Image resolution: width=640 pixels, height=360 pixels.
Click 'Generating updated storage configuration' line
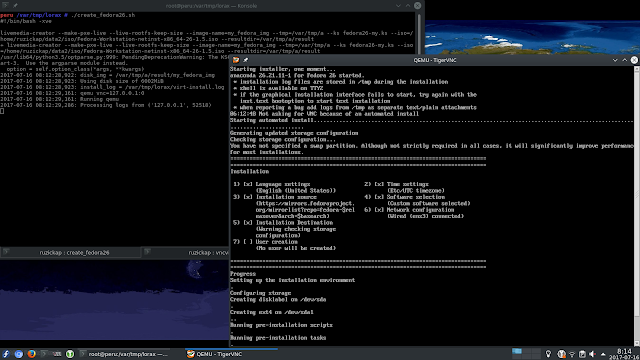click(x=294, y=133)
